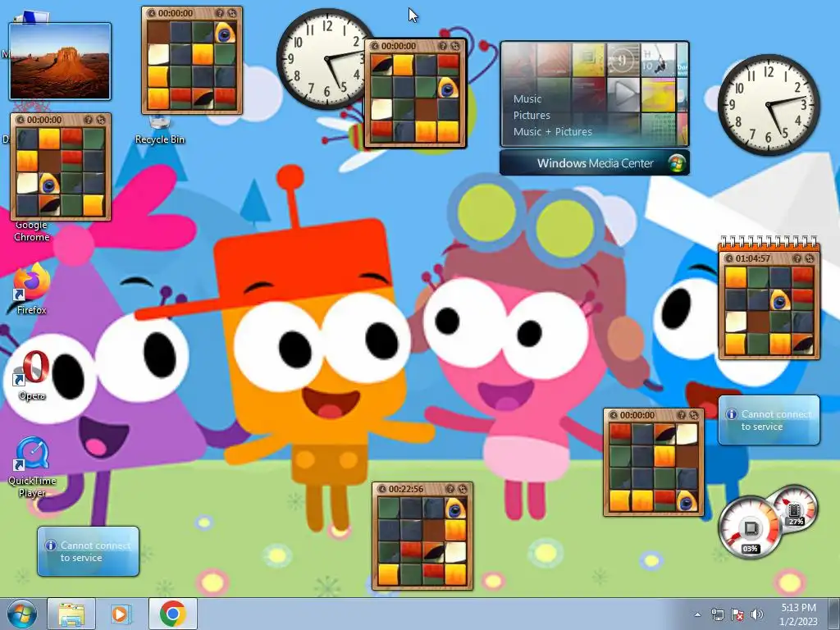Screen dimensions: 840x630
Task: Click Cannot connect gadget near QuickTime Player
Action: 89,551
